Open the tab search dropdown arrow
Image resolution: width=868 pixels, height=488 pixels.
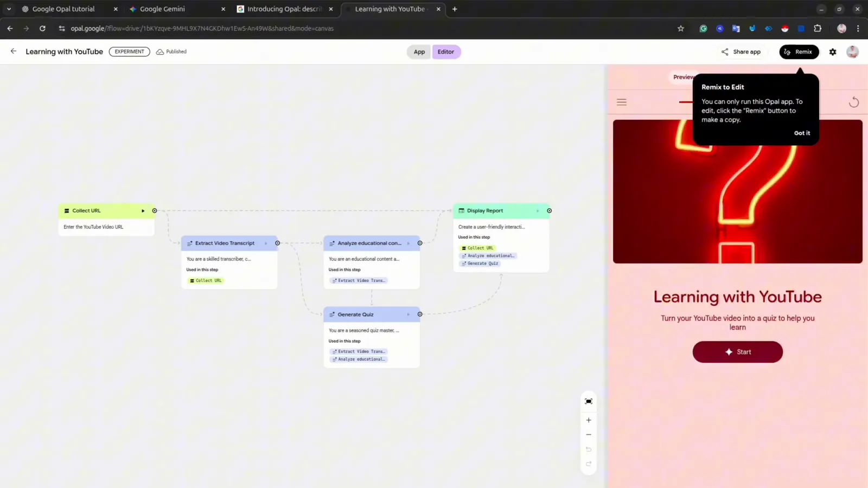[x=9, y=9]
